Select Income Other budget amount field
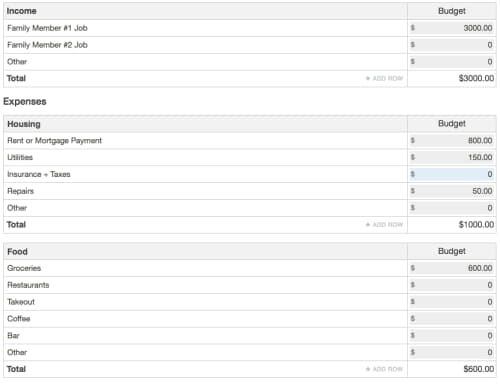500x384 pixels. tap(452, 62)
